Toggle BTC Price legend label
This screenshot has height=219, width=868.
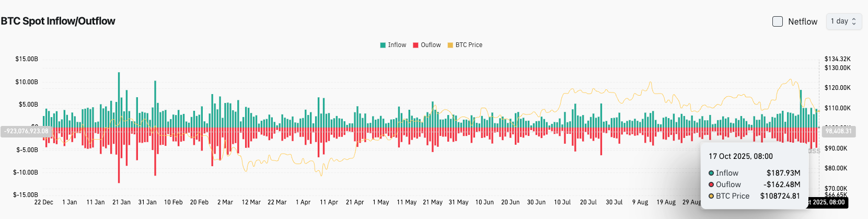click(x=469, y=45)
